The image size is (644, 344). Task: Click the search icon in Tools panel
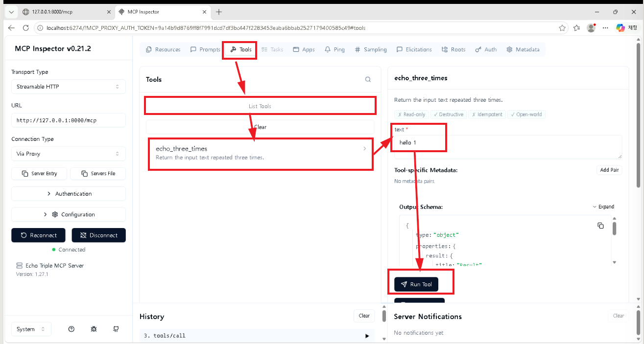tap(368, 79)
